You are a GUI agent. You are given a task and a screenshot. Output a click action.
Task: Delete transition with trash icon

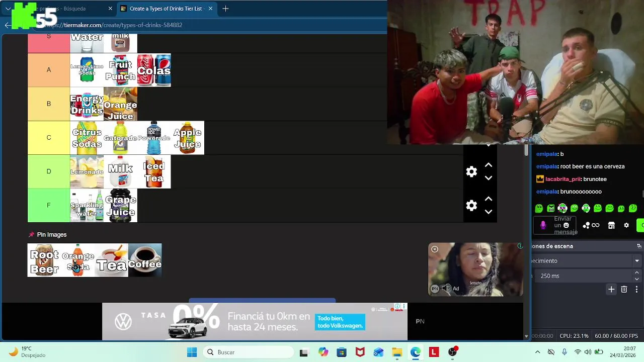click(x=624, y=289)
